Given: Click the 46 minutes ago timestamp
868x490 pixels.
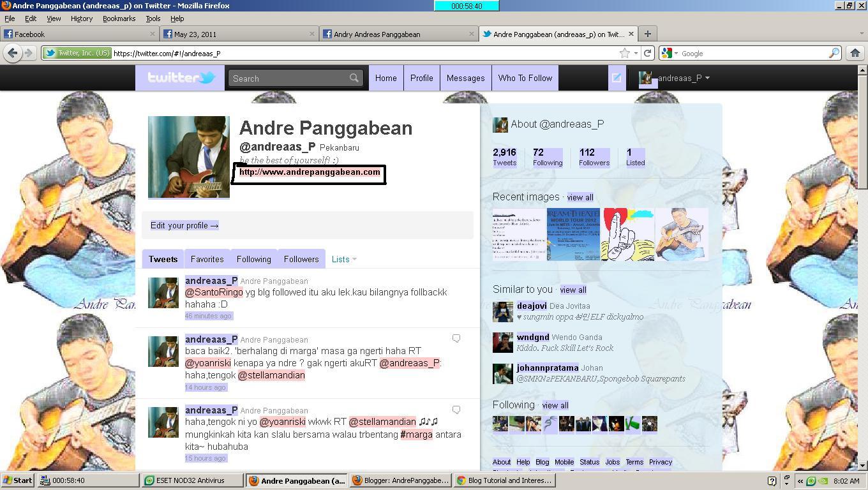Looking at the screenshot, I should 209,316.
